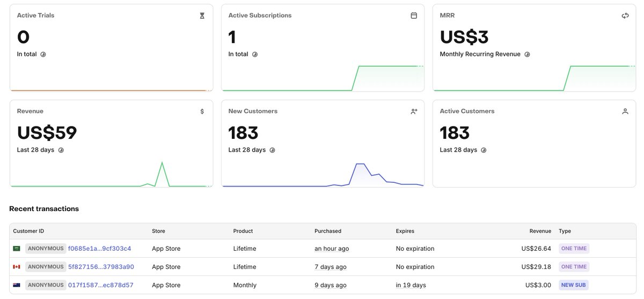The image size is (644, 299).
Task: Click the calendar icon on Active Subscriptions card
Action: (414, 16)
